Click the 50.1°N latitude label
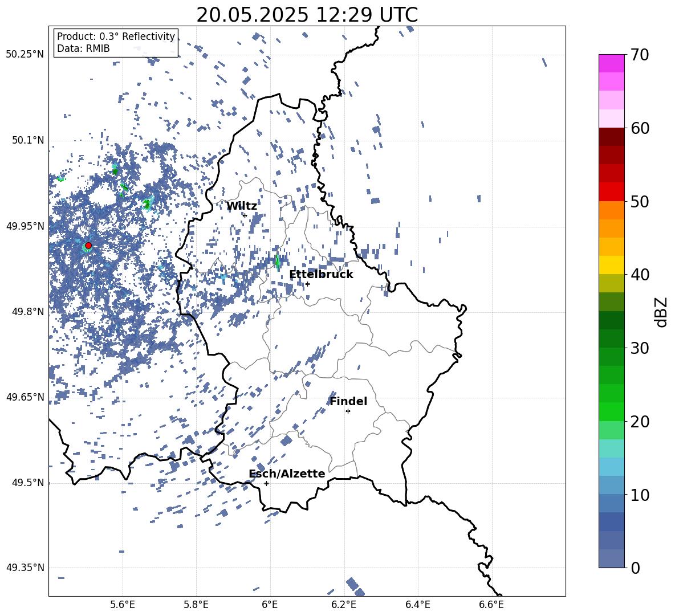This screenshot has width=675, height=616. [x=29, y=140]
